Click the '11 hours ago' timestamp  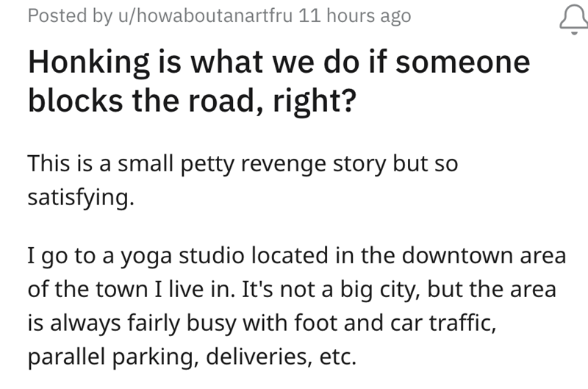355,15
